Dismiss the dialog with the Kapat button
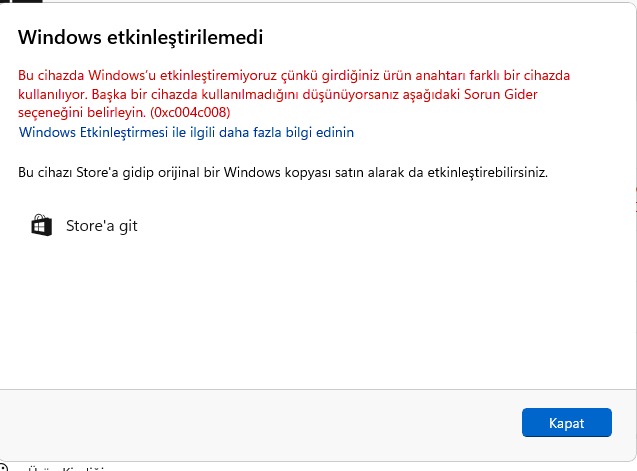The image size is (637, 471). tap(567, 423)
